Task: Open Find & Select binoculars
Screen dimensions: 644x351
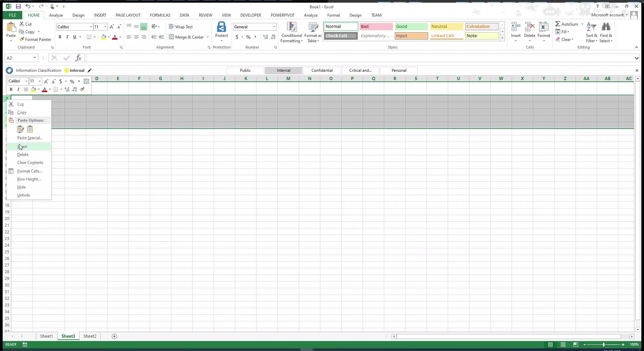Action: [x=606, y=33]
